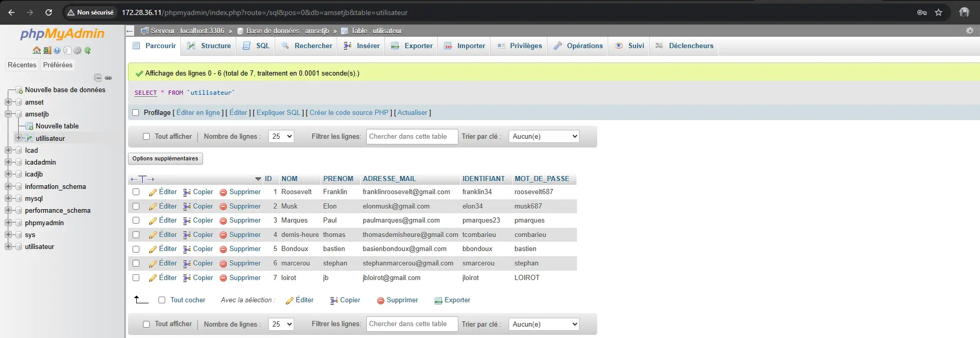This screenshot has width=980, height=338.
Task: Switch to the SQL tab
Action: (256, 46)
